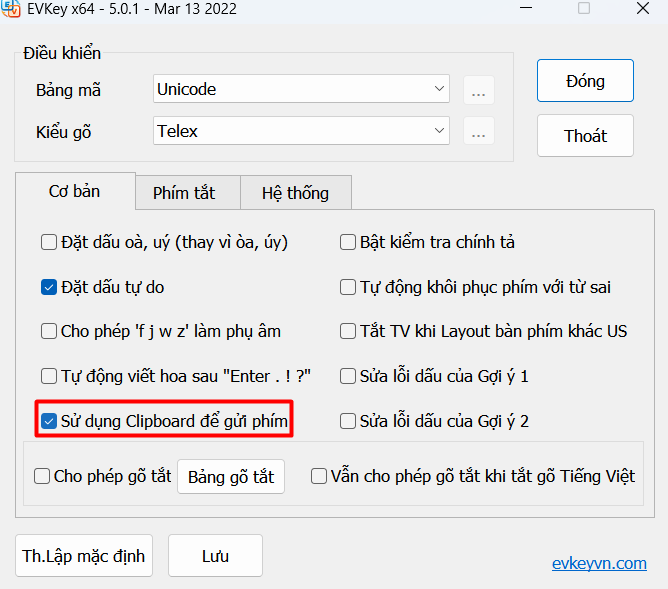Open the Bảng gõ tắt table

pyautogui.click(x=231, y=476)
